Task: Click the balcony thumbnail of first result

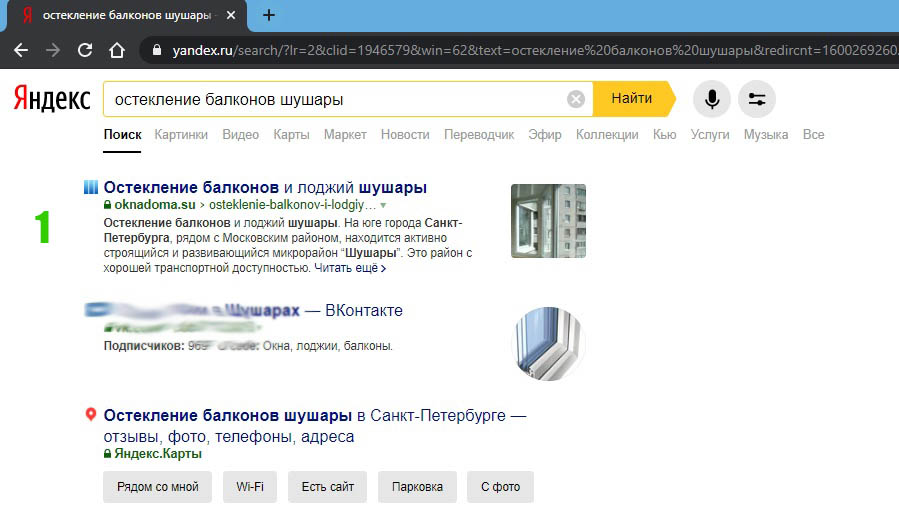Action: pos(548,221)
